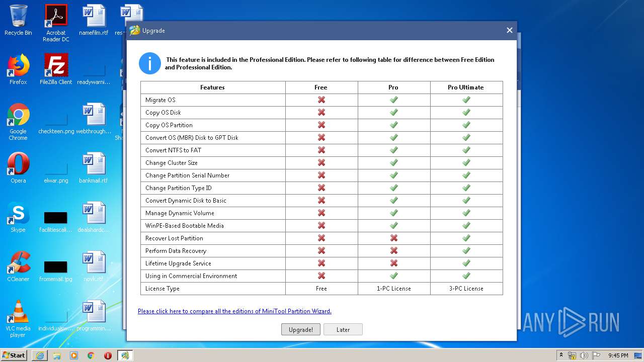Open Opera from the taskbar
This screenshot has height=362, width=644.
coord(108,355)
